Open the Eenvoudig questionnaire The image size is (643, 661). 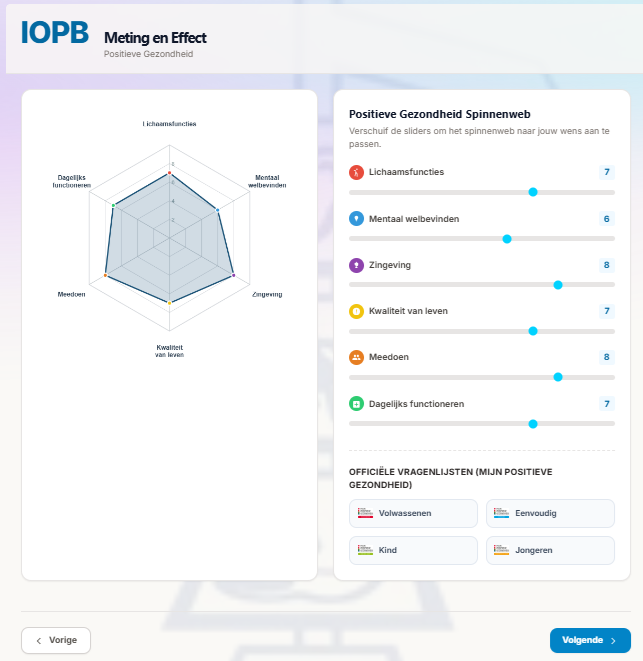pos(550,513)
